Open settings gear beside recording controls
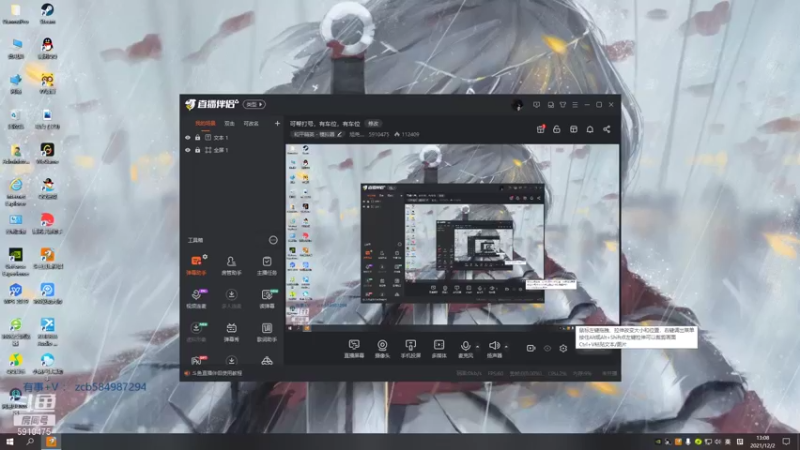Image resolution: width=800 pixels, height=450 pixels. click(563, 348)
